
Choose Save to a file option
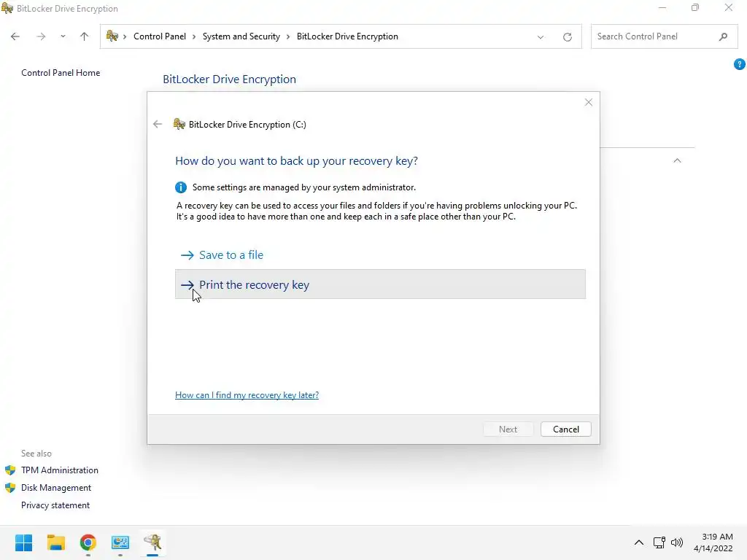[x=380, y=254]
